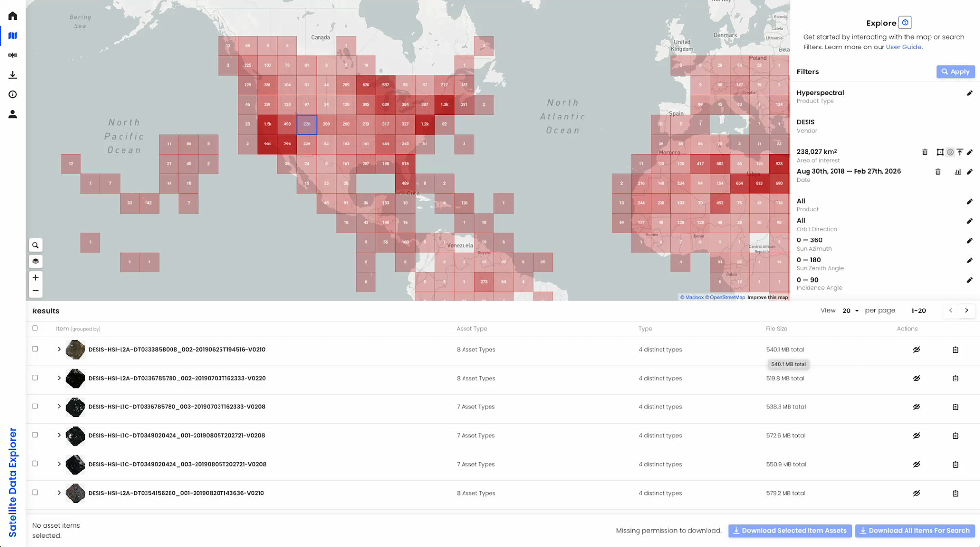Open the Info tab in the sidebar
980x547 pixels.
click(13, 94)
